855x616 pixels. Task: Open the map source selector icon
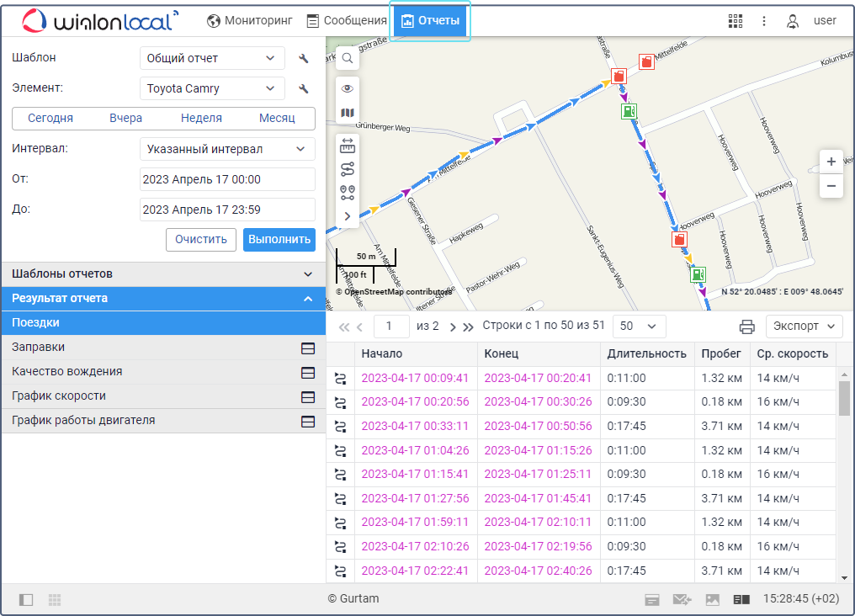pos(348,113)
